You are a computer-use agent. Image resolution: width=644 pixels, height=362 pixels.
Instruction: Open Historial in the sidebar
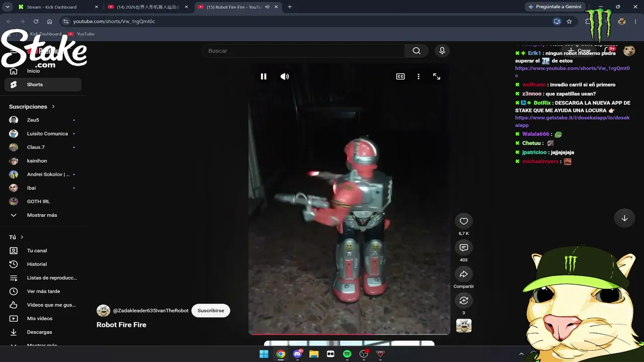tap(43, 264)
